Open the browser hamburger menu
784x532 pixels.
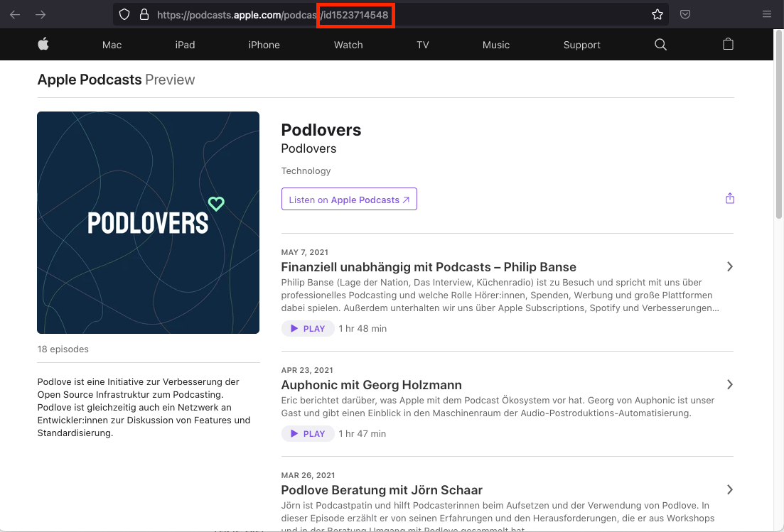point(766,14)
